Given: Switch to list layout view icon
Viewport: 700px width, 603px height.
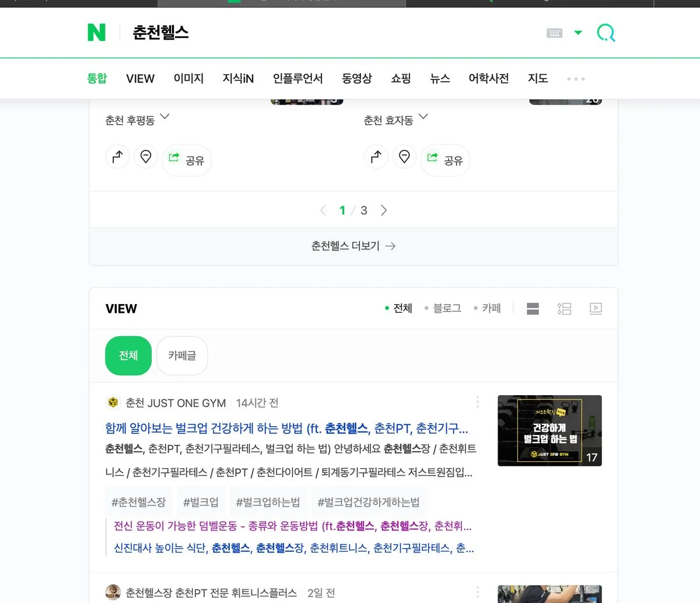Looking at the screenshot, I should (x=564, y=309).
